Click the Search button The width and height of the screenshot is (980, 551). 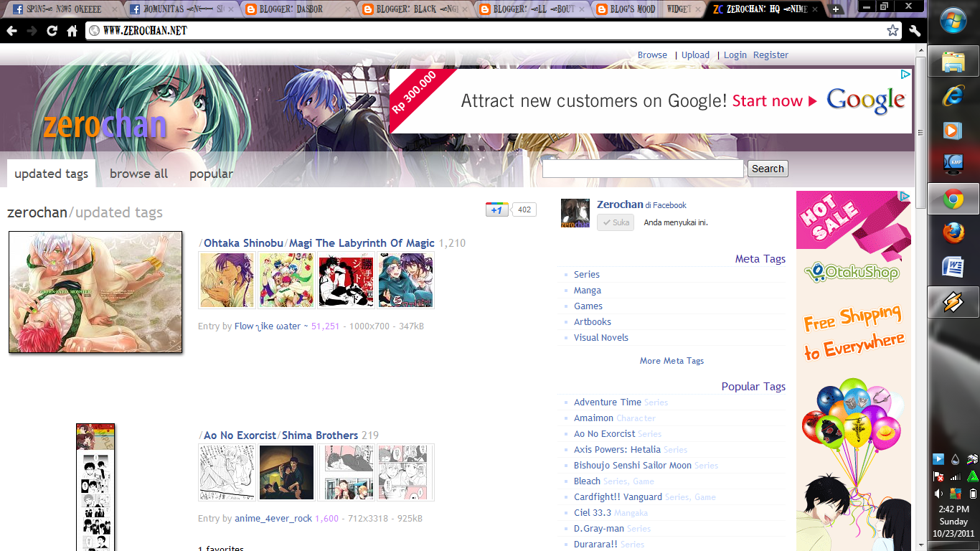click(768, 169)
